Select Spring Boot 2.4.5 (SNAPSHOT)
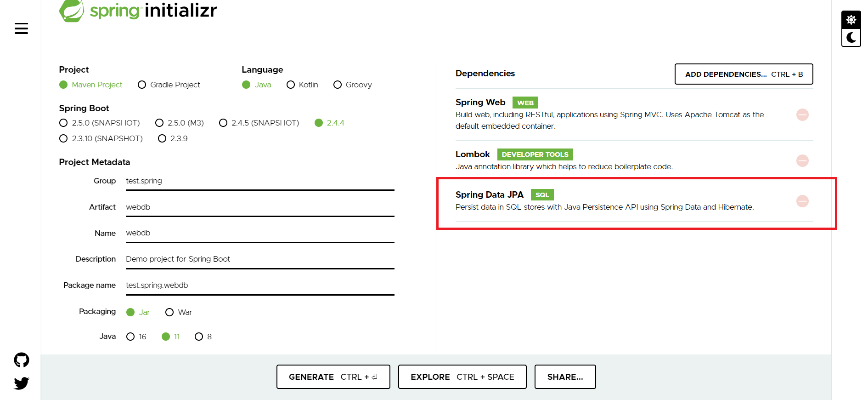 click(x=259, y=123)
